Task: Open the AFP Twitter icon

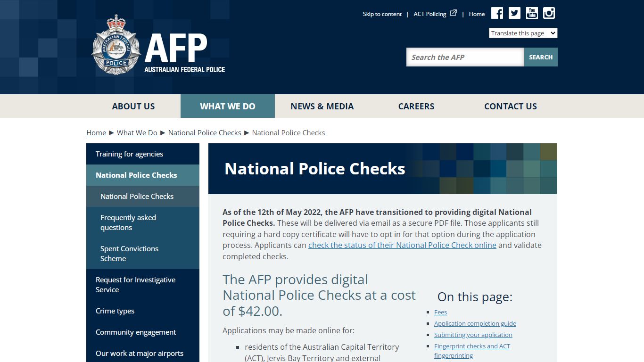Action: [514, 13]
